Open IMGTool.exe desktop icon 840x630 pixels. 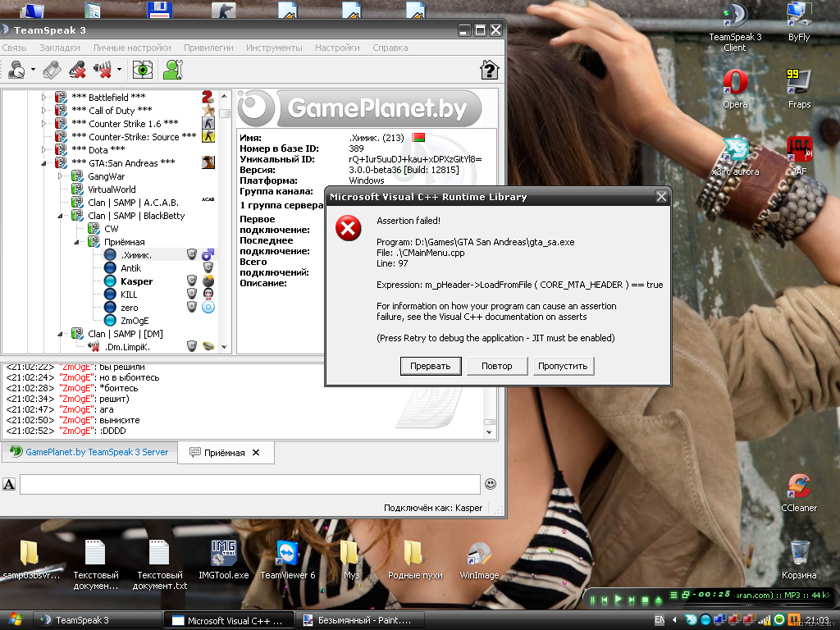tap(223, 559)
